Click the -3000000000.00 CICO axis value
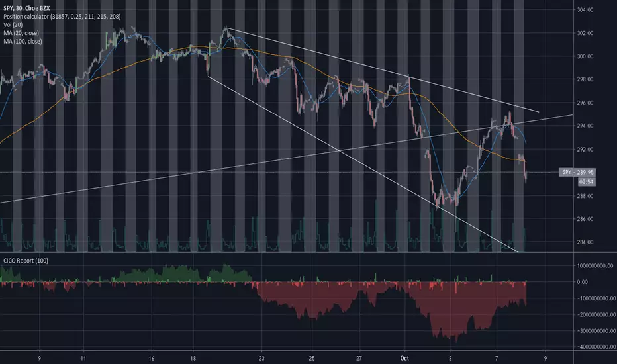 [596, 330]
